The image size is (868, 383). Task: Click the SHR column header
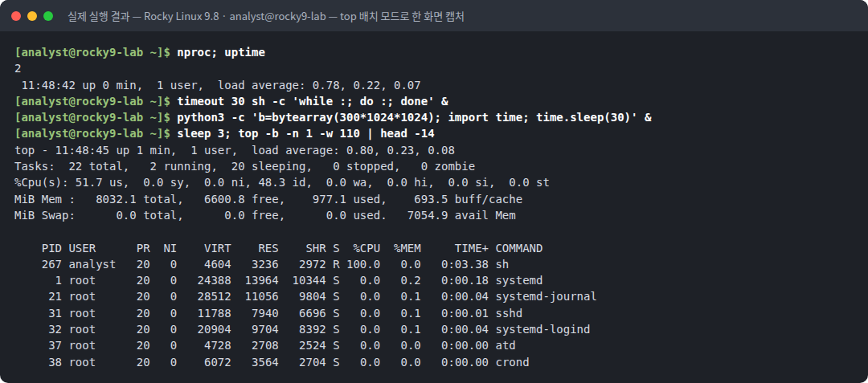[x=316, y=248]
